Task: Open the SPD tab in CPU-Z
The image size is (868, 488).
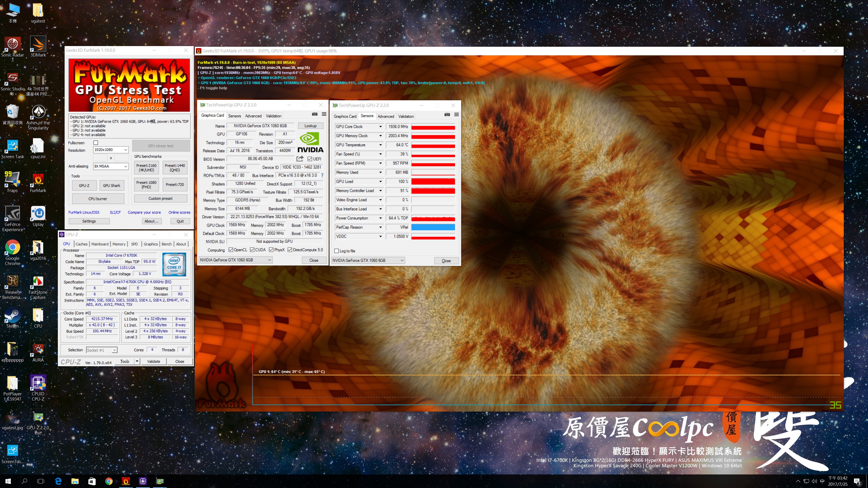Action: [x=134, y=244]
